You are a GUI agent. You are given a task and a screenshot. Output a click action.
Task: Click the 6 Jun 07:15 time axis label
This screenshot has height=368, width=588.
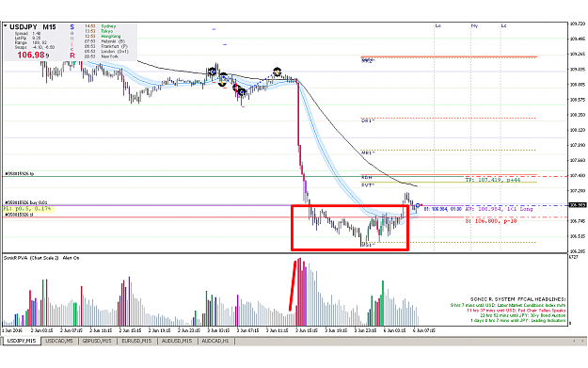click(424, 330)
